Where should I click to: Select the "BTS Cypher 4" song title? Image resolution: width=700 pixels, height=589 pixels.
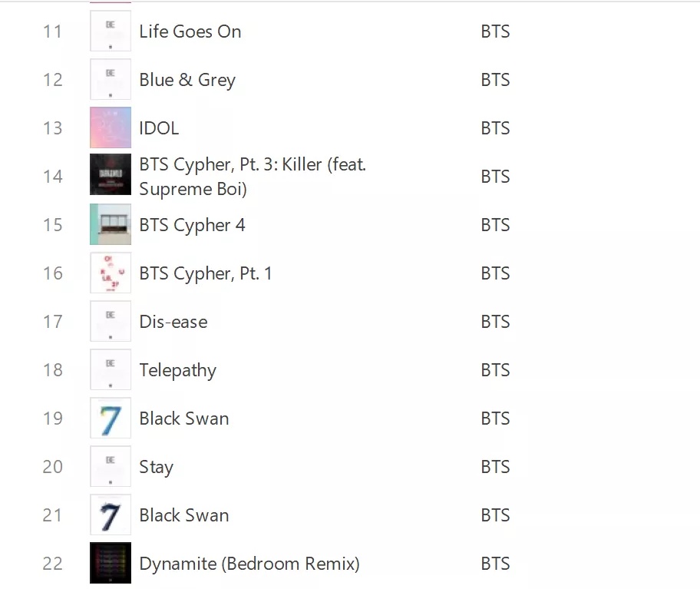(192, 224)
